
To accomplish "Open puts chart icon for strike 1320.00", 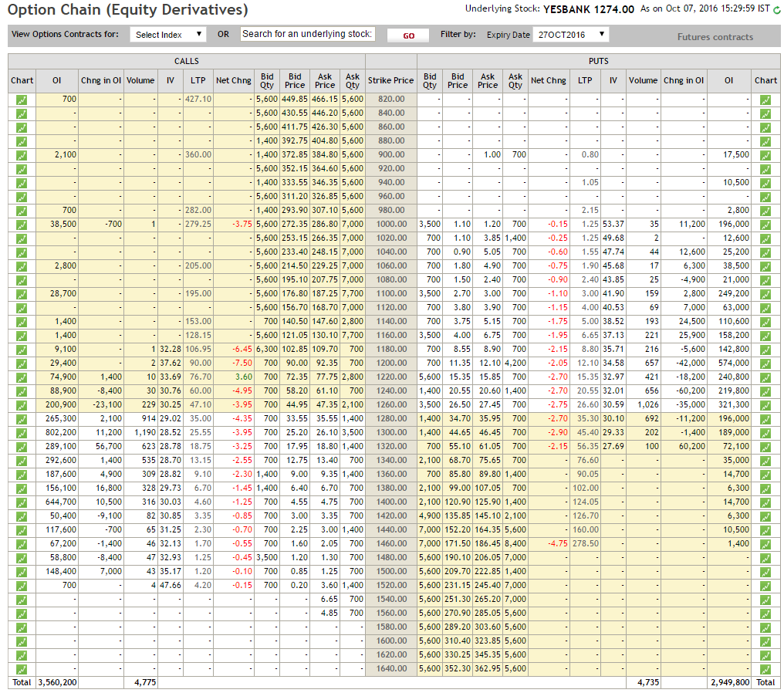I will [765, 447].
